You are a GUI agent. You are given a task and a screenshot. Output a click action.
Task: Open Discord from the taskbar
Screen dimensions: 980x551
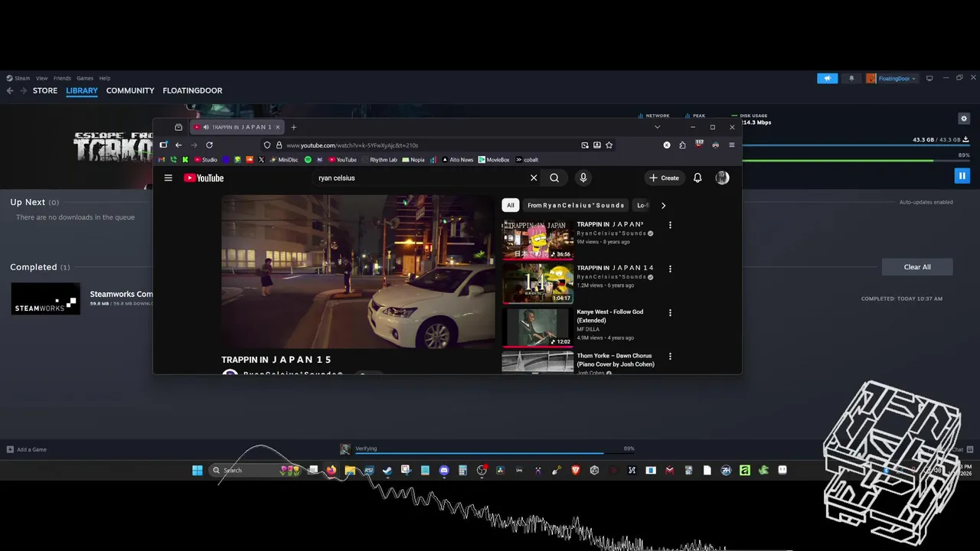pyautogui.click(x=444, y=470)
